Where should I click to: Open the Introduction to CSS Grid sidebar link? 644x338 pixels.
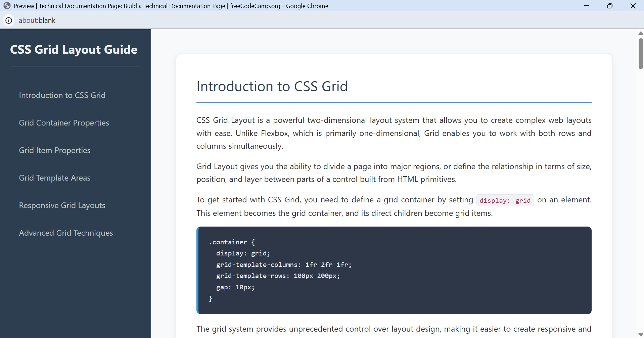coord(62,95)
